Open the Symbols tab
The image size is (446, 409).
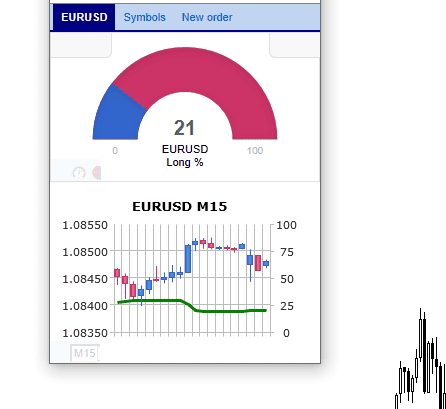[145, 17]
